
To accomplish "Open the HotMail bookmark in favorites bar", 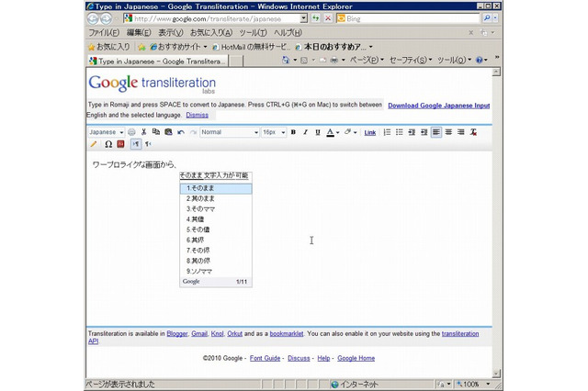I will click(x=251, y=47).
